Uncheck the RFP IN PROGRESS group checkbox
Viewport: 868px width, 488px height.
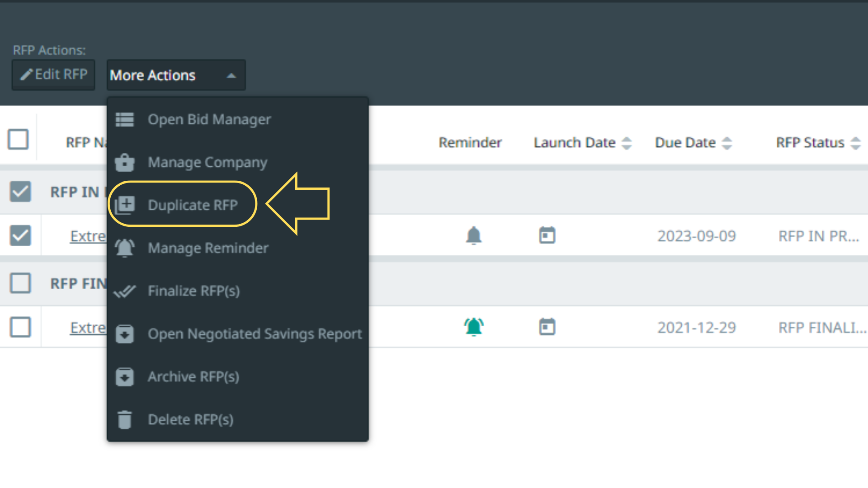click(x=20, y=192)
